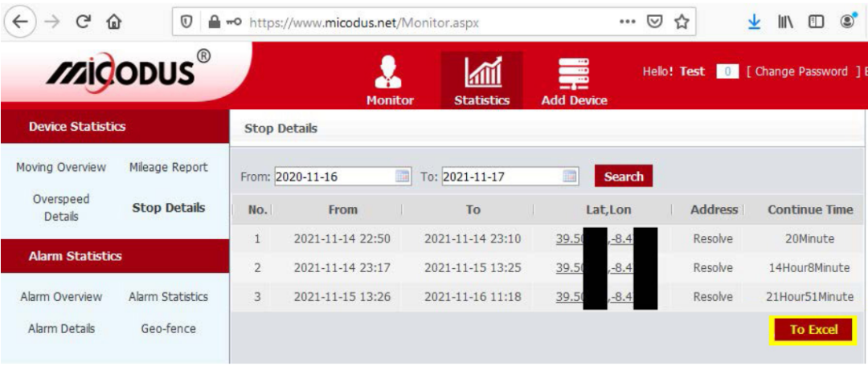Click the Search button
868x366 pixels.
pos(624,177)
